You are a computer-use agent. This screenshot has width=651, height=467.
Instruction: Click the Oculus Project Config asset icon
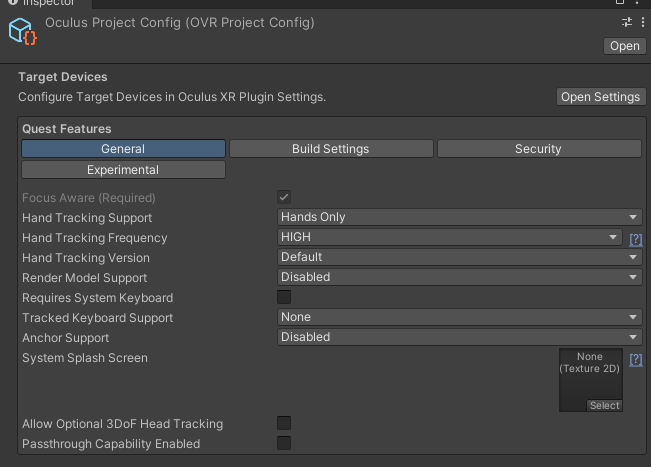[22, 31]
